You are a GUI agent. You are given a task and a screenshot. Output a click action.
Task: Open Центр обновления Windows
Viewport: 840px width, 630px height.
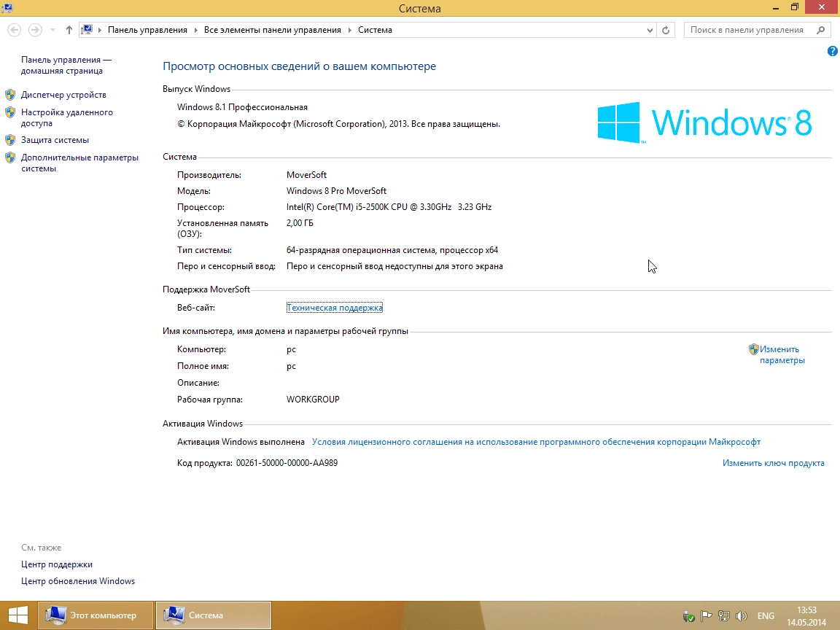pos(78,580)
